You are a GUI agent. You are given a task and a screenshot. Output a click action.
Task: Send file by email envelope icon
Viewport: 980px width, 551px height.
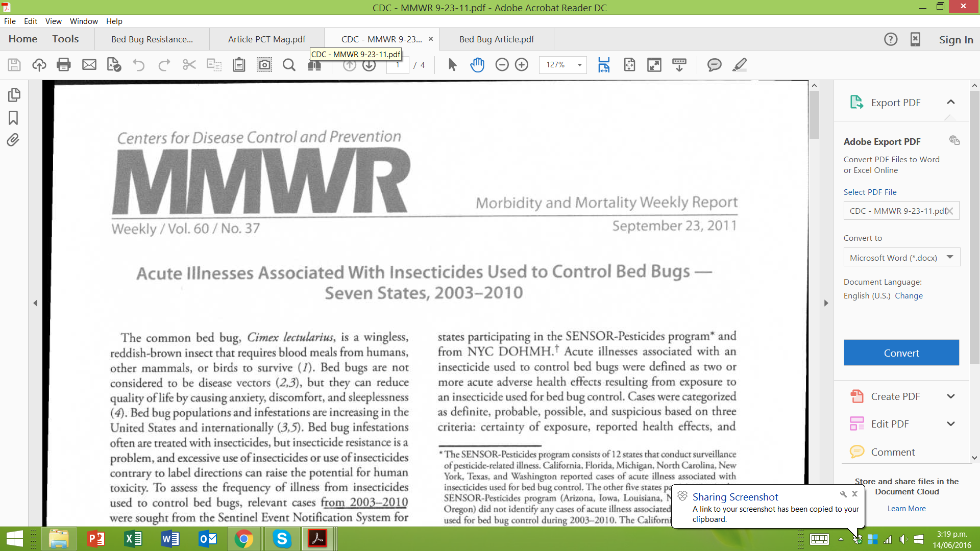(x=89, y=65)
